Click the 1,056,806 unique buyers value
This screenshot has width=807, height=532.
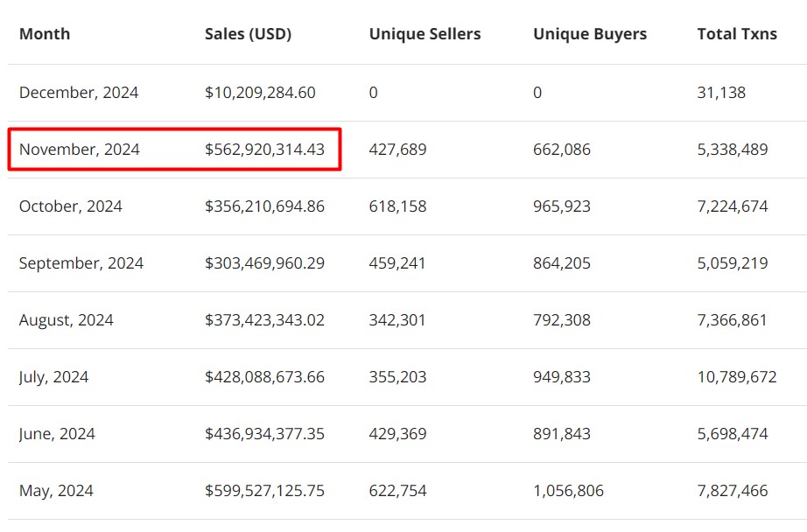pyautogui.click(x=568, y=491)
